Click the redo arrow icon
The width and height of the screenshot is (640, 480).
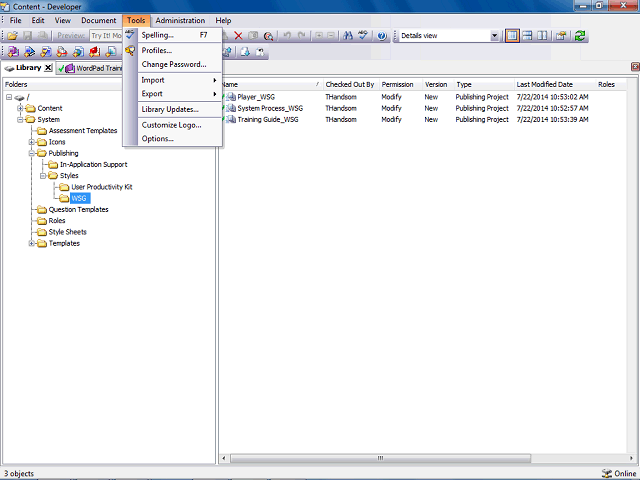click(x=302, y=36)
